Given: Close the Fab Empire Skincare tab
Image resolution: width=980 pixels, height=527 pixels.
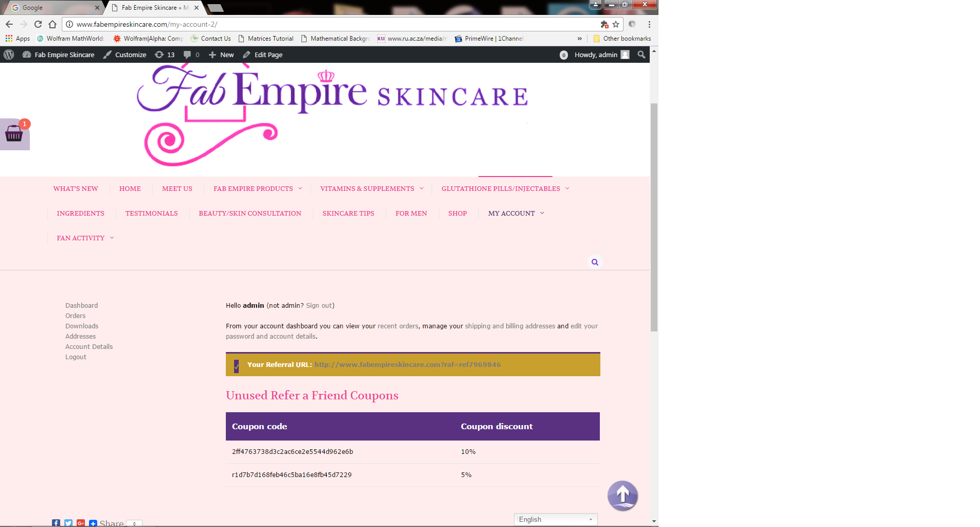Looking at the screenshot, I should 197,8.
